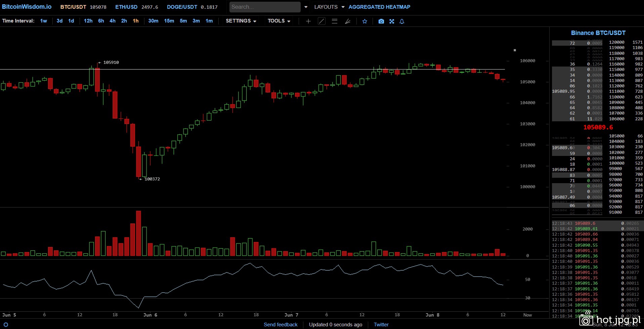Switch time interval to 1w
Image resolution: width=644 pixels, height=329 pixels.
[44, 21]
